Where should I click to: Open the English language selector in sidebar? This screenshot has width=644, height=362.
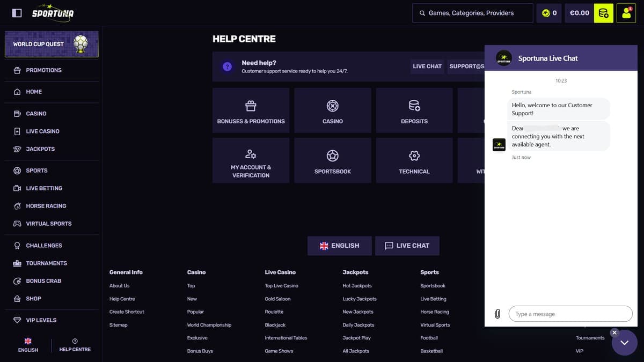pos(28,345)
